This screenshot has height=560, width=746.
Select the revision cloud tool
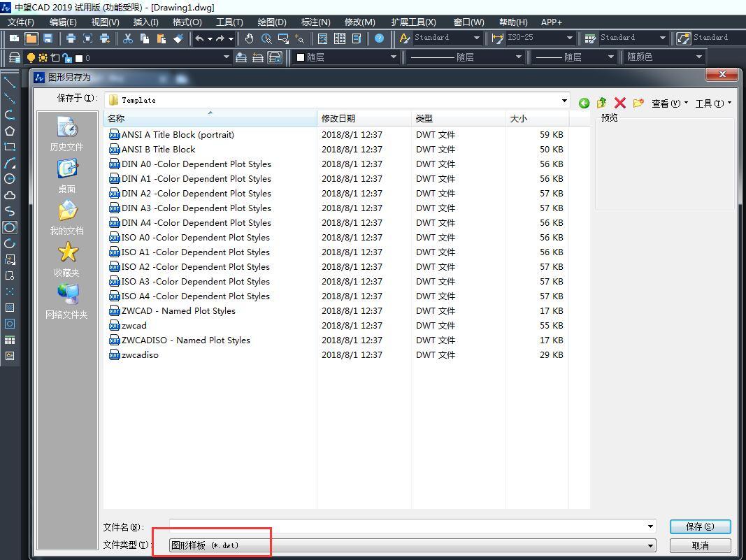[10, 195]
